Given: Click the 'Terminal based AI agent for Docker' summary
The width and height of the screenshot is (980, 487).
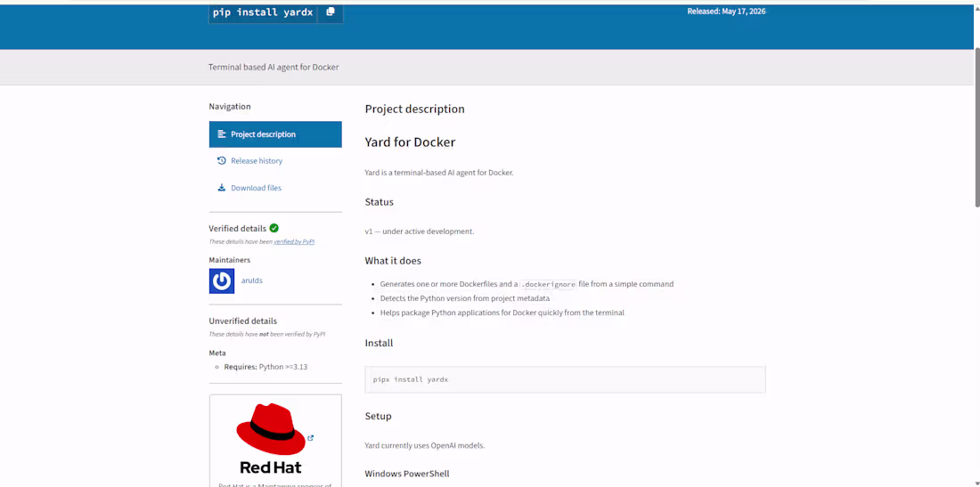Looking at the screenshot, I should pos(274,67).
